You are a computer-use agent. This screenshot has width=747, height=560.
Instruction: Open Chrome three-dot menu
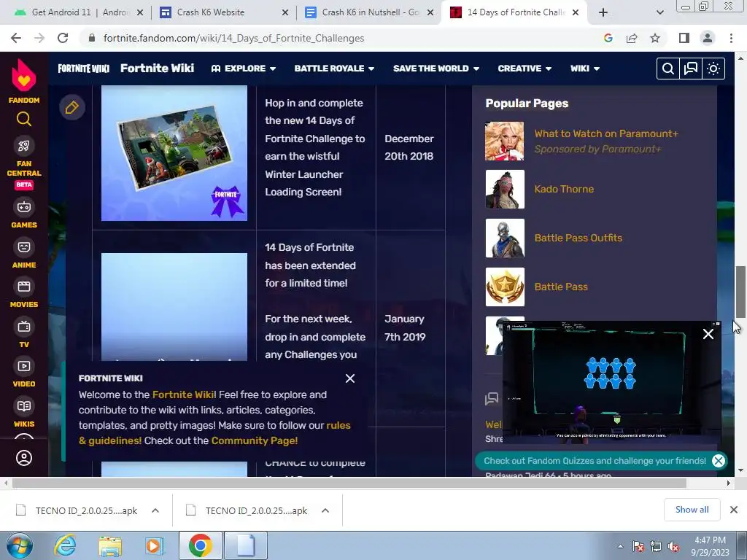[x=731, y=38]
